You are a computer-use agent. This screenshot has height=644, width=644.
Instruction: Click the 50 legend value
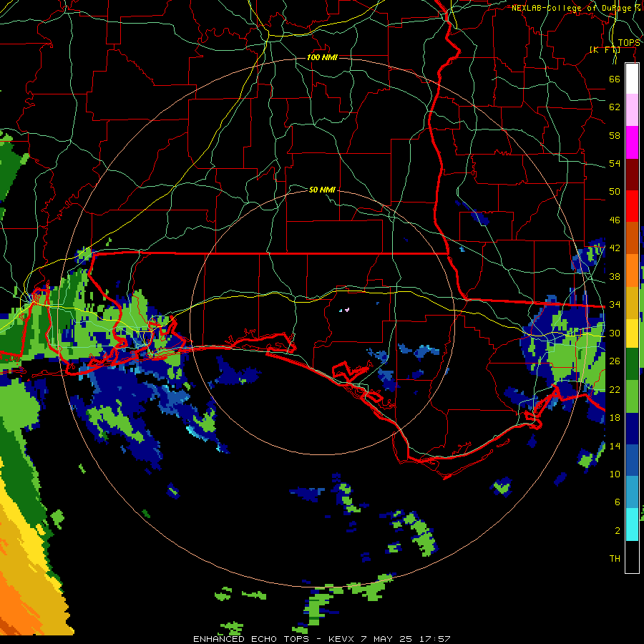click(615, 191)
